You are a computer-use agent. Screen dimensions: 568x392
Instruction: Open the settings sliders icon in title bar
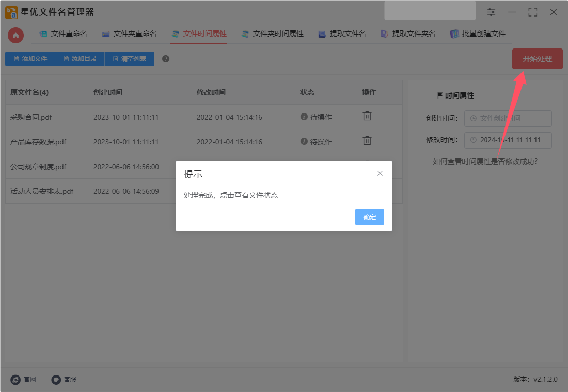click(x=491, y=12)
